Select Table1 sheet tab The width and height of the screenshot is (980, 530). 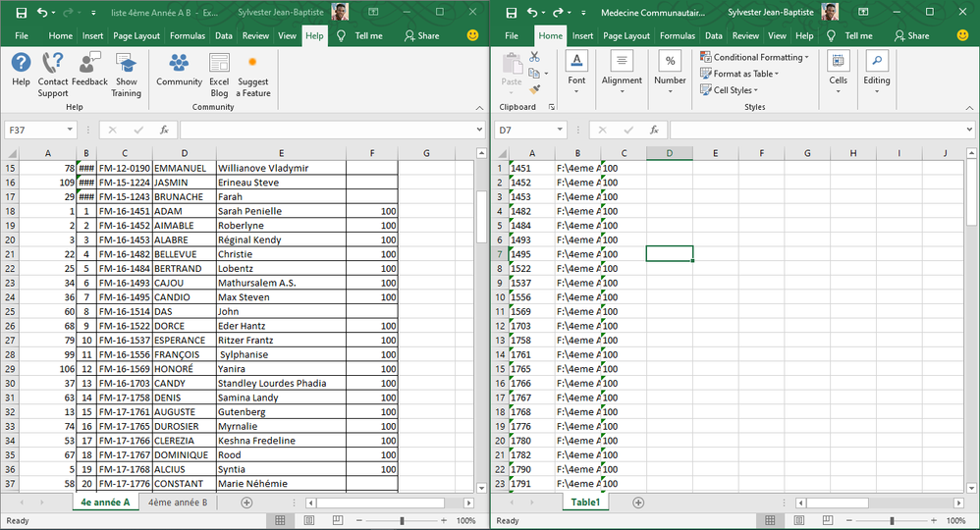tap(585, 503)
